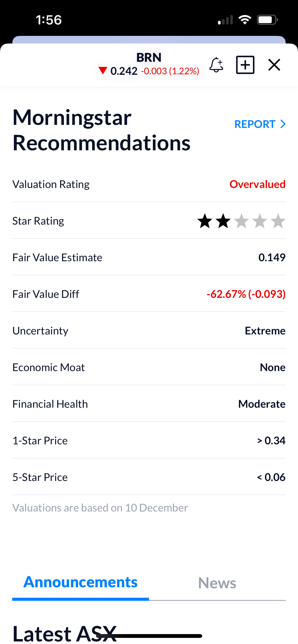Add BRN to watchlist with plus icon
This screenshot has height=644, width=298.
245,65
